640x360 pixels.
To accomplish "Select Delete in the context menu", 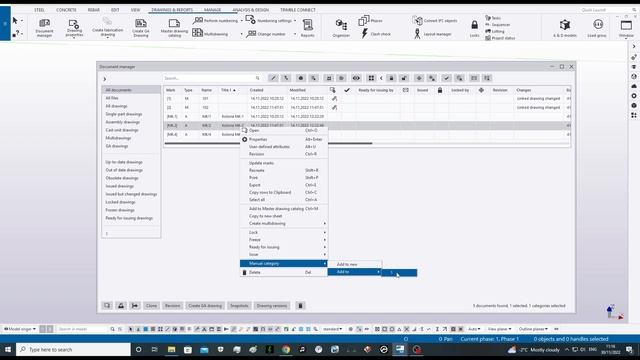I will (284, 272).
